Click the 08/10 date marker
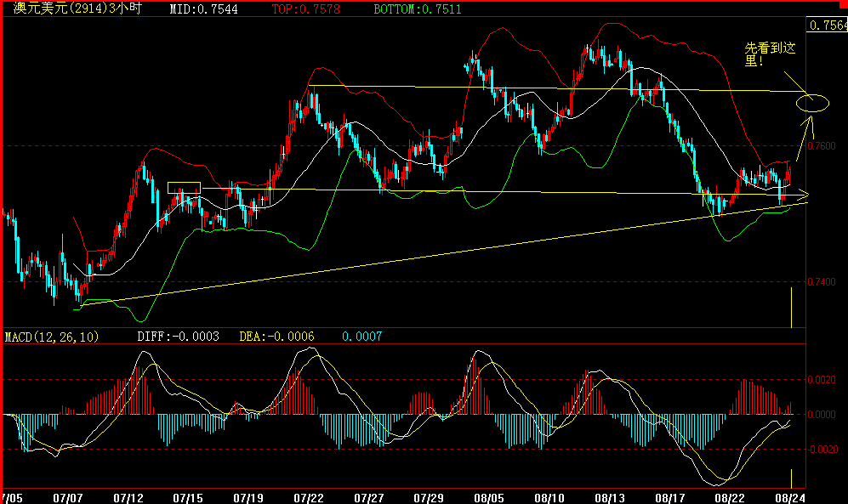The height and width of the screenshot is (504, 848). pyautogui.click(x=549, y=497)
